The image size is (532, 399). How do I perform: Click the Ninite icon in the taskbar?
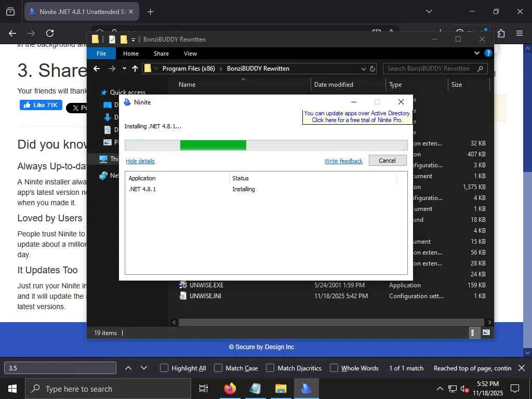(305, 389)
